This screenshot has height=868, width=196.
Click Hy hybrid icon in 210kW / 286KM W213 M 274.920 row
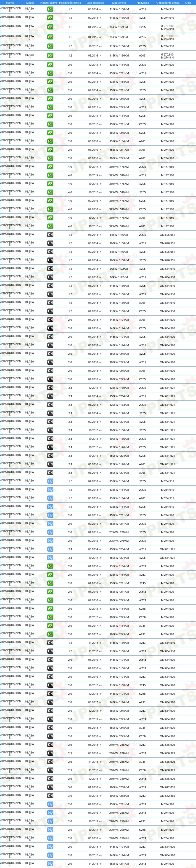[x=50, y=813]
